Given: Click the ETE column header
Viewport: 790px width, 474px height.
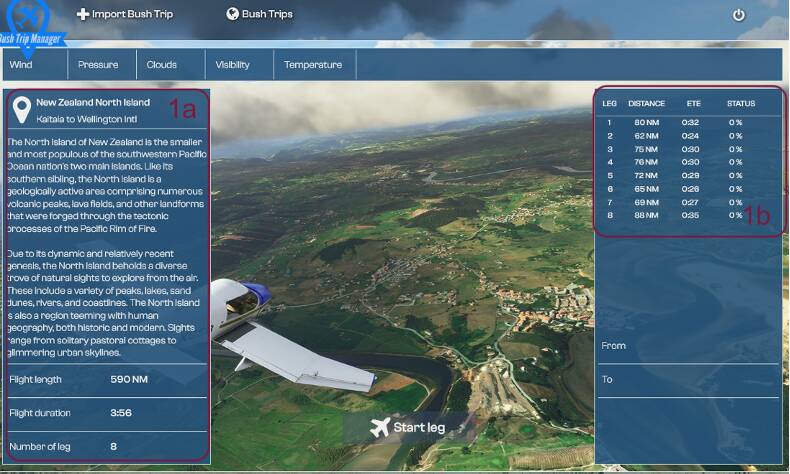Looking at the screenshot, I should click(693, 103).
